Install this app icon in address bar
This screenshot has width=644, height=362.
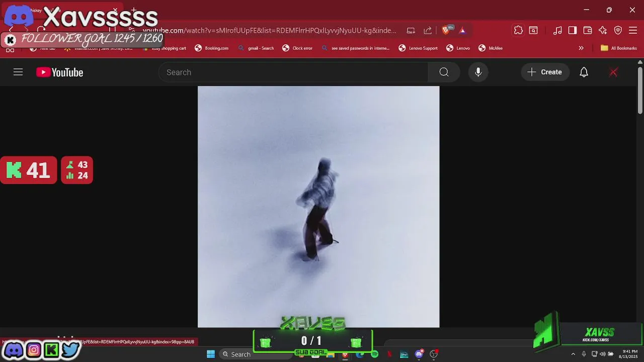(411, 31)
